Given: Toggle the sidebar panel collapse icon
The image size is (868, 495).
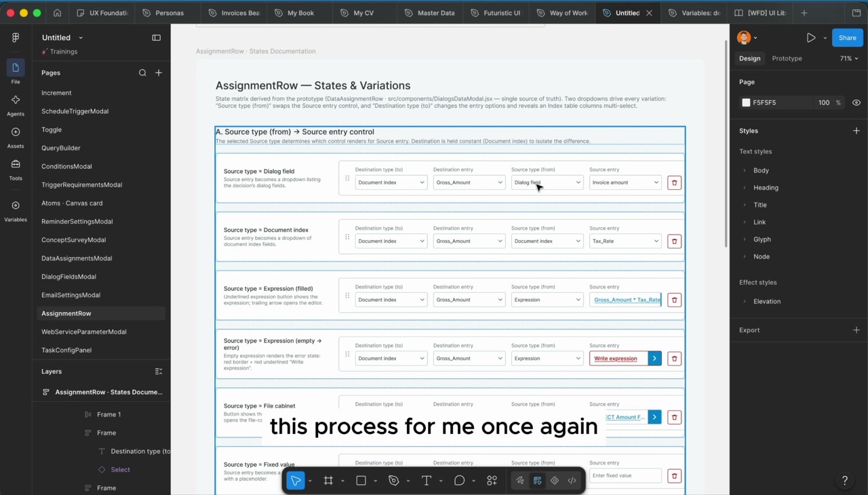Looking at the screenshot, I should click(x=157, y=38).
